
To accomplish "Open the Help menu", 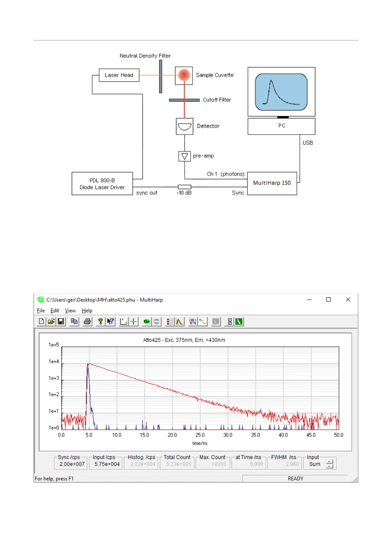I will pyautogui.click(x=87, y=311).
